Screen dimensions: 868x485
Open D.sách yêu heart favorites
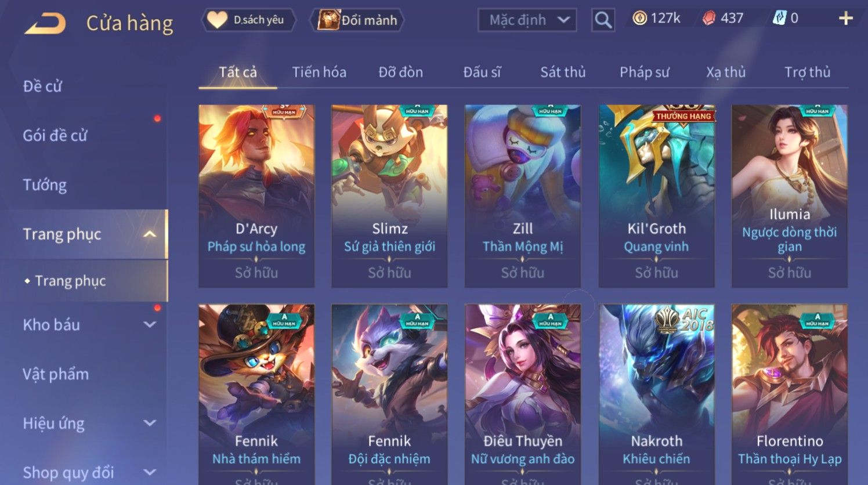[248, 20]
